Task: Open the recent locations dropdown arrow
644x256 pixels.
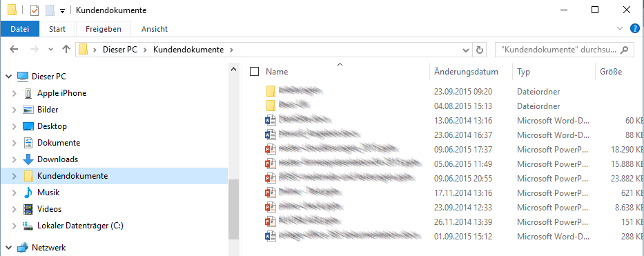Action: point(51,50)
